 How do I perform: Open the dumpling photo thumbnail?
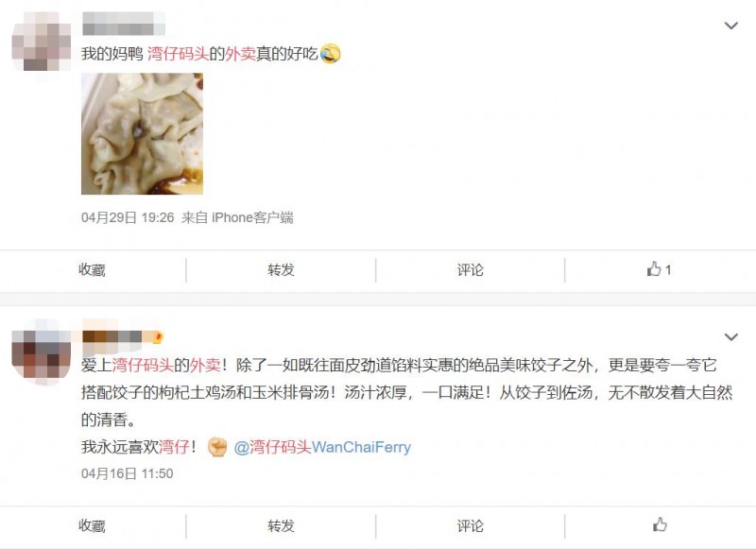point(143,133)
